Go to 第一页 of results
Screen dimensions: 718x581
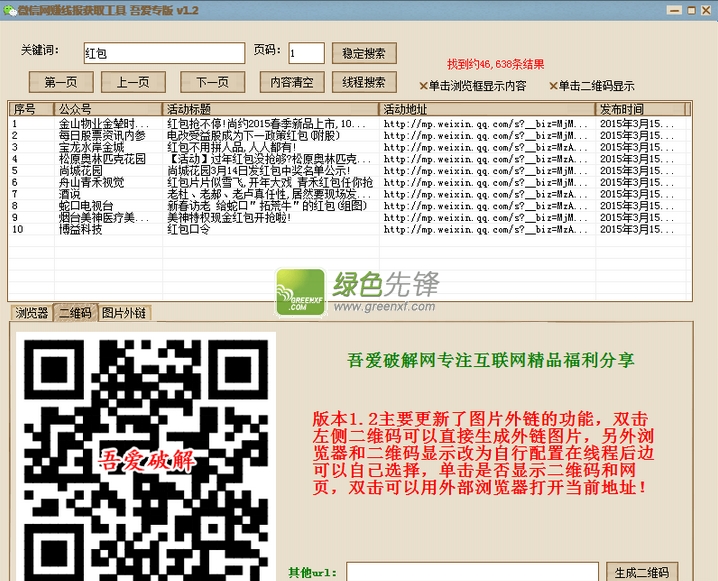(x=61, y=82)
